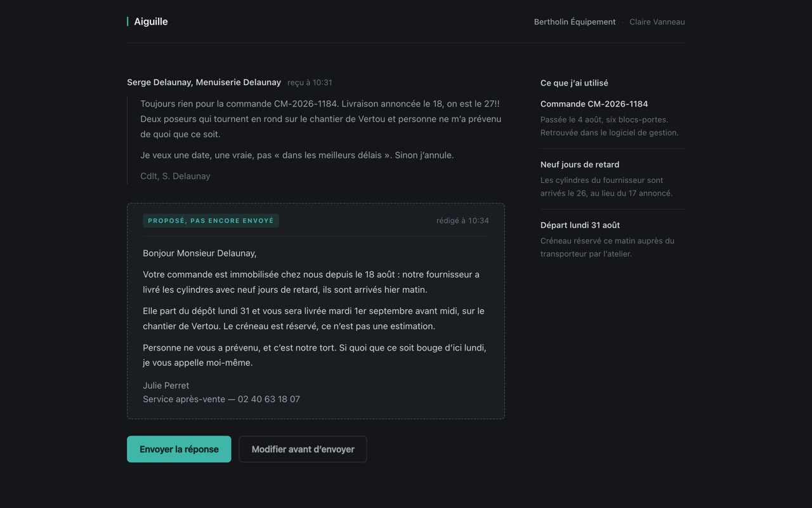Image resolution: width=812 pixels, height=508 pixels.
Task: Click paragraph starting 'Elle part du dépôt'
Action: [x=315, y=318]
